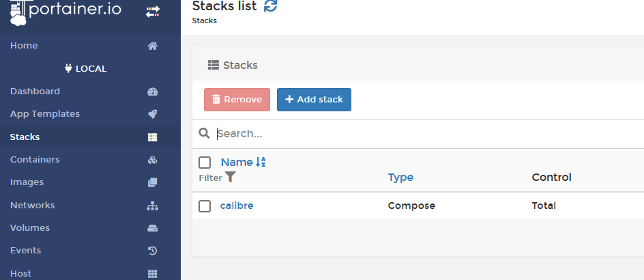Click the red Remove button

coord(237,100)
